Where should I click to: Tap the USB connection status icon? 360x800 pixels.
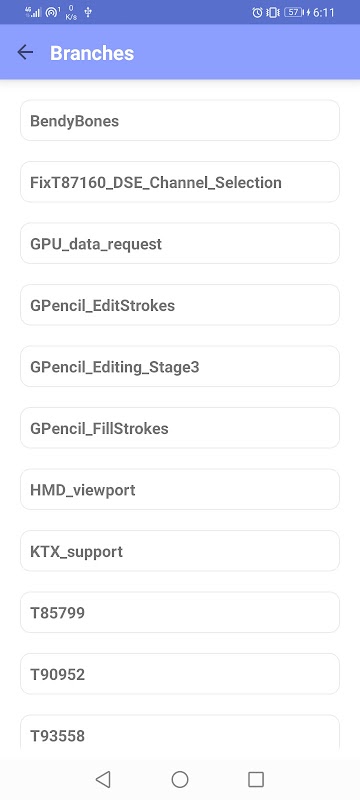(88, 12)
